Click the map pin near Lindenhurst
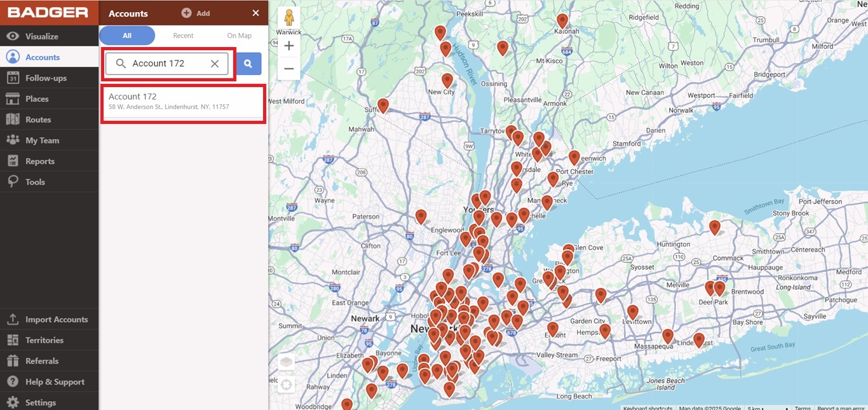868x410 pixels. [699, 340]
